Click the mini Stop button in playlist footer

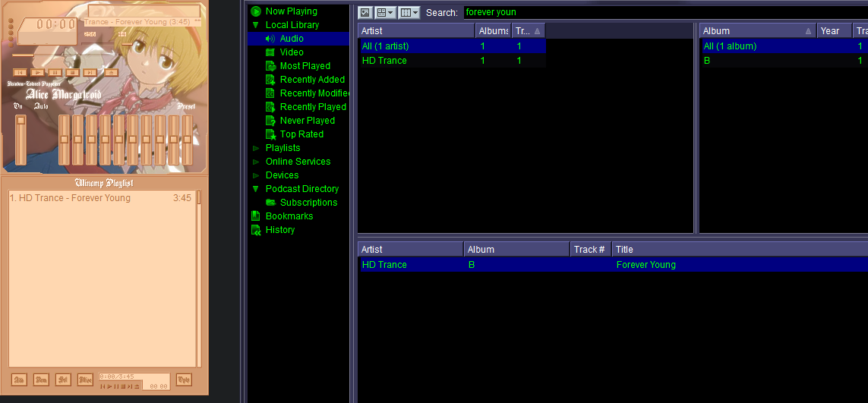pyautogui.click(x=123, y=386)
